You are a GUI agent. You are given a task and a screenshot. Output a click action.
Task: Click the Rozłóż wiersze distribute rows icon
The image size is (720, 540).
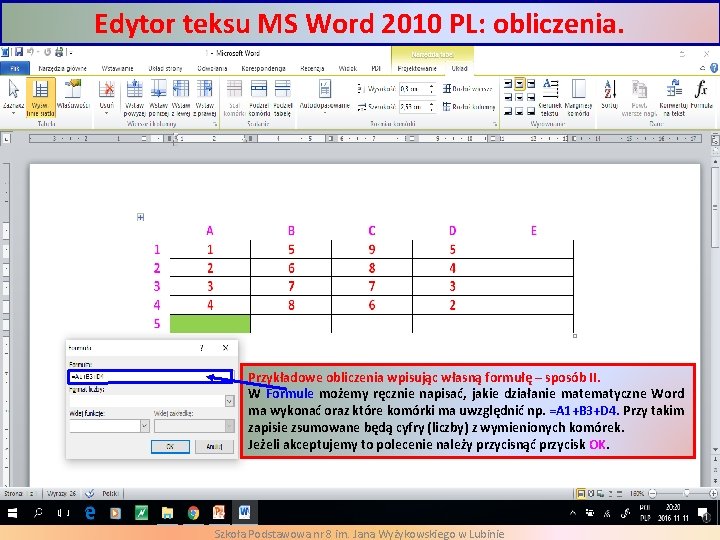coord(447,89)
